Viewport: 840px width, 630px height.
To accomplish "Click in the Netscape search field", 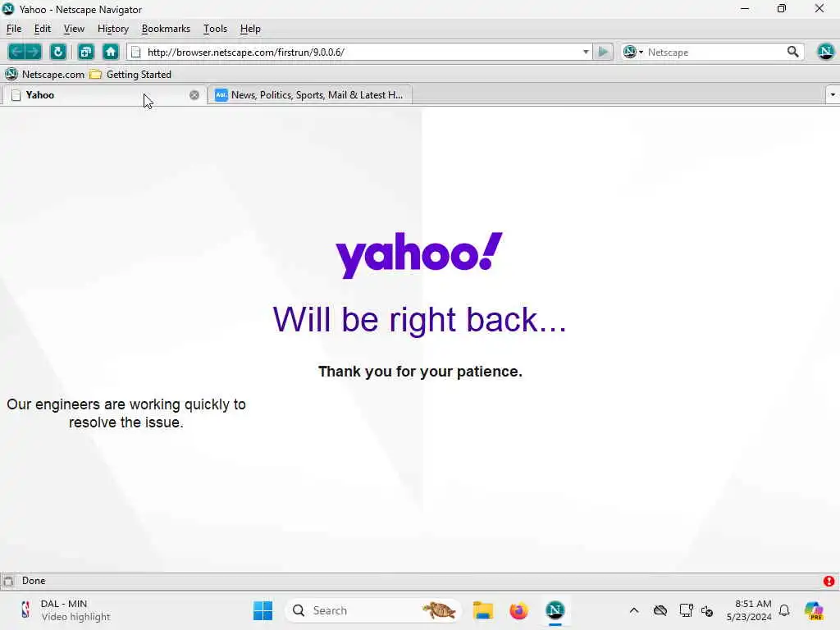I will (x=714, y=52).
